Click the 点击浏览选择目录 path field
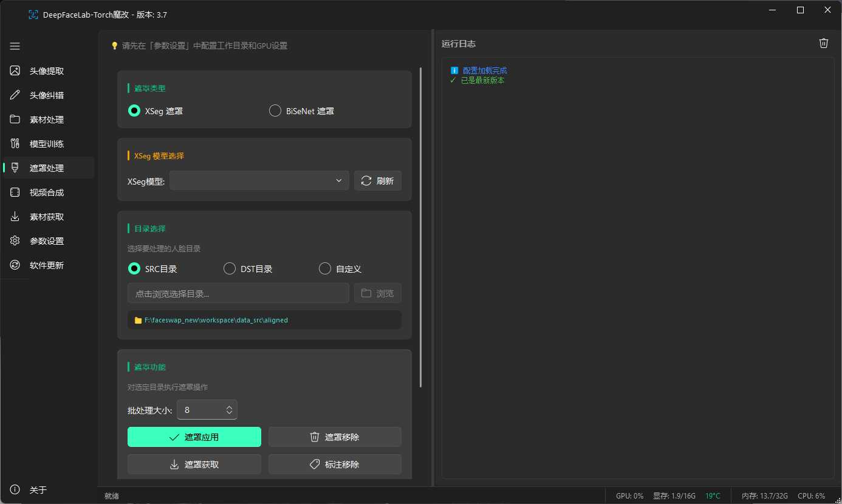 (x=238, y=293)
